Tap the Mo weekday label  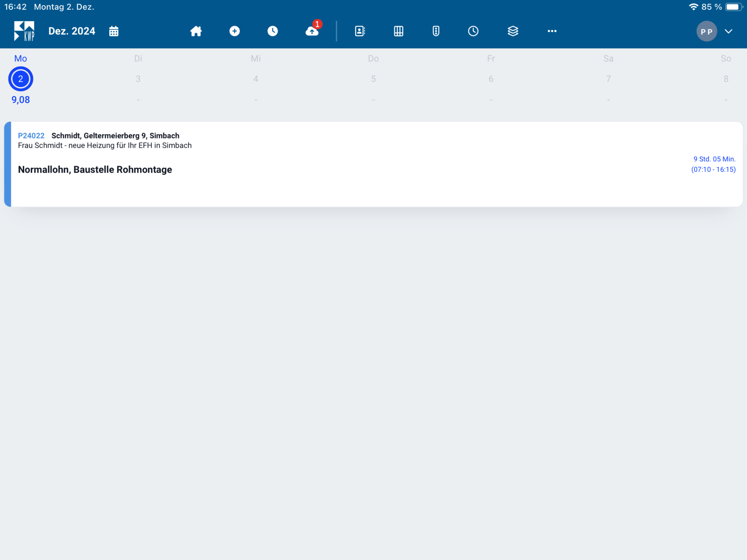click(x=21, y=58)
